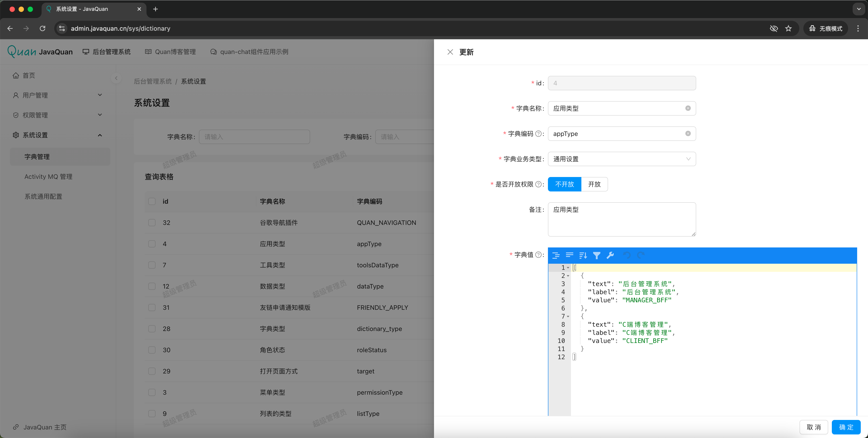Click the filter funnel icon in JSON editor

click(x=597, y=256)
